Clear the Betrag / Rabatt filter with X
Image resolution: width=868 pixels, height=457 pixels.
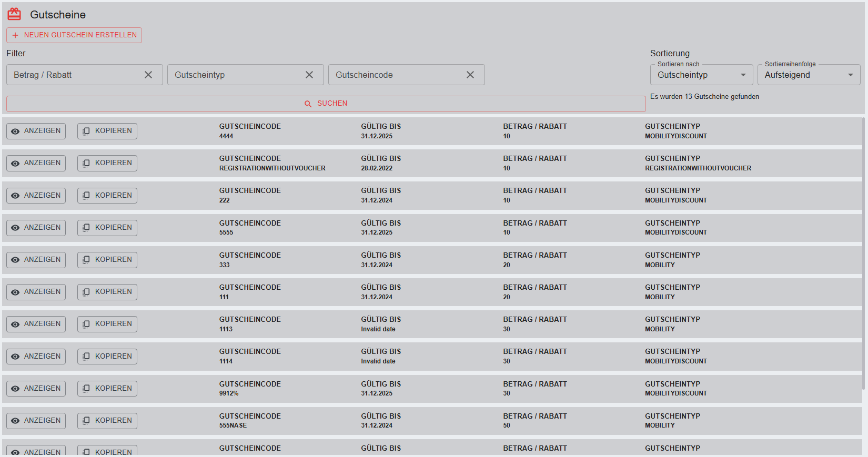click(148, 75)
